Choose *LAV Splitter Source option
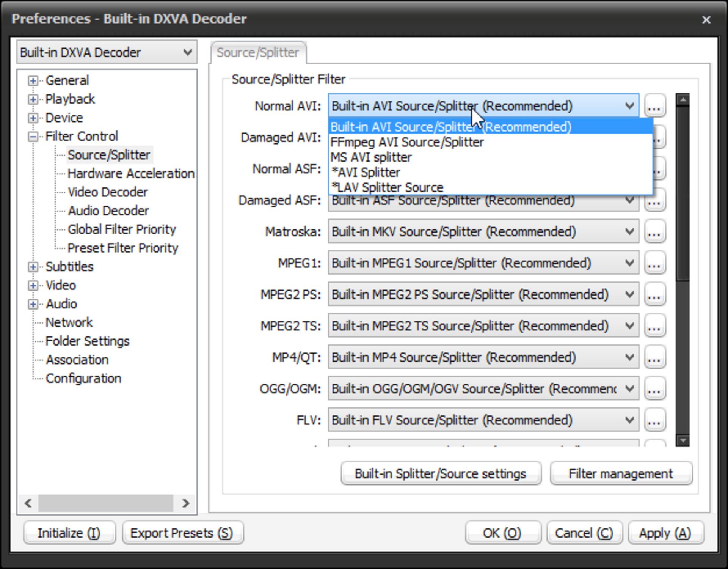Viewport: 728px width, 569px height. point(387,187)
